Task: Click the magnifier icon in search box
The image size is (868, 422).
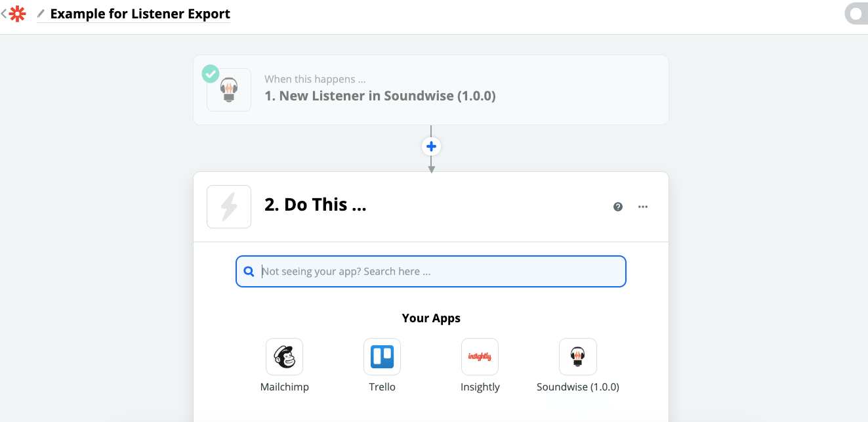Action: pyautogui.click(x=249, y=272)
